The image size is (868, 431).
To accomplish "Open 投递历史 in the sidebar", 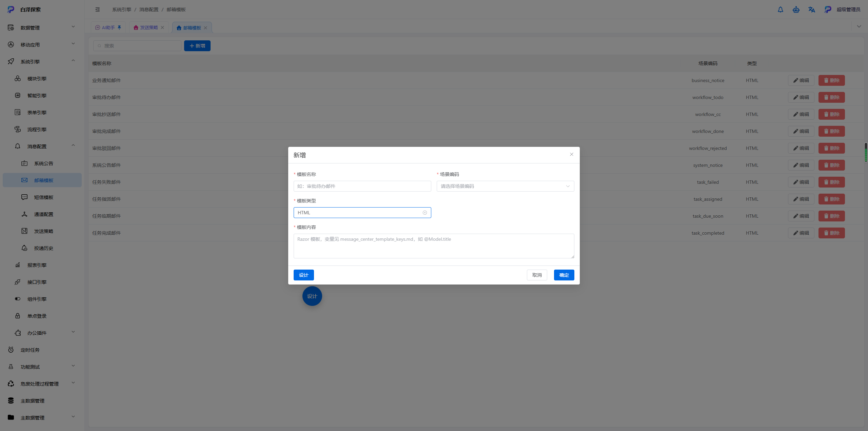I will [x=42, y=248].
